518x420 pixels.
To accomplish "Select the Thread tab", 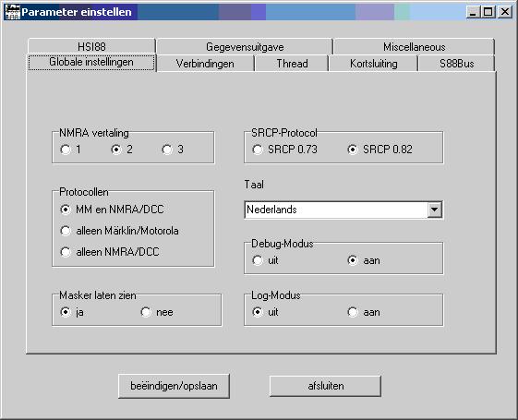I will click(x=292, y=64).
